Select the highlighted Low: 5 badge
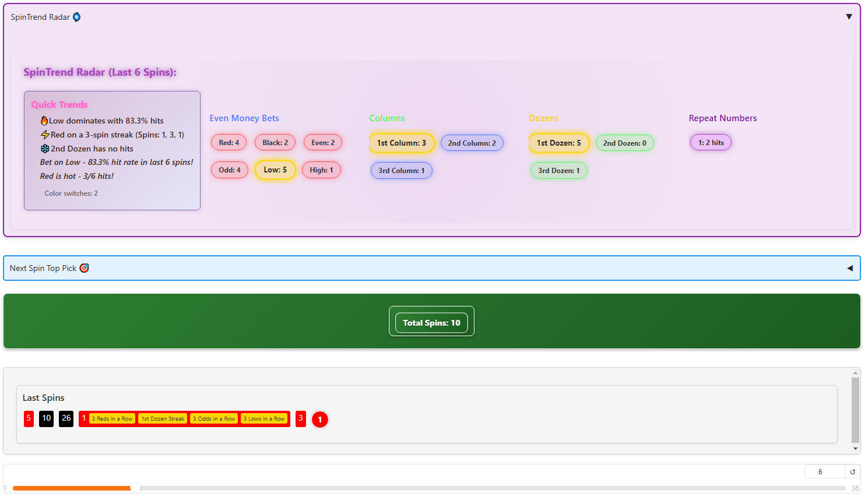This screenshot has height=504, width=868. pyautogui.click(x=275, y=170)
